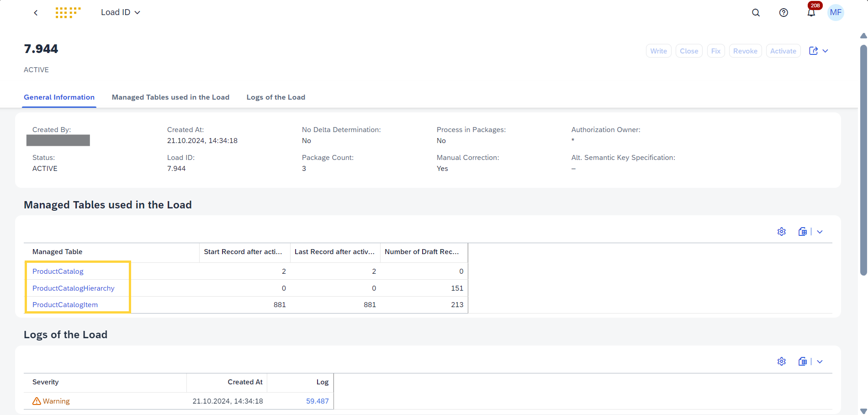Click the Revoke button
Viewport: 868px width, 415px height.
click(x=746, y=51)
